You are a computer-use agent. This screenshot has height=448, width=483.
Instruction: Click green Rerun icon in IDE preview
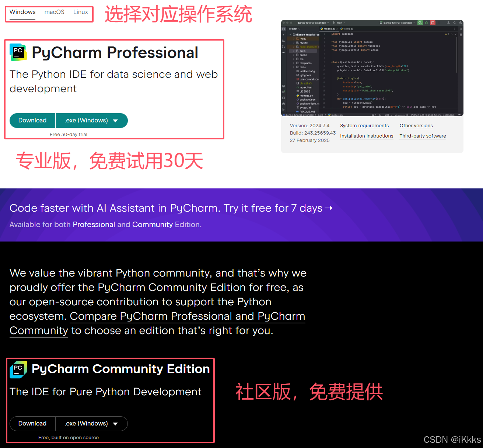pos(420,23)
